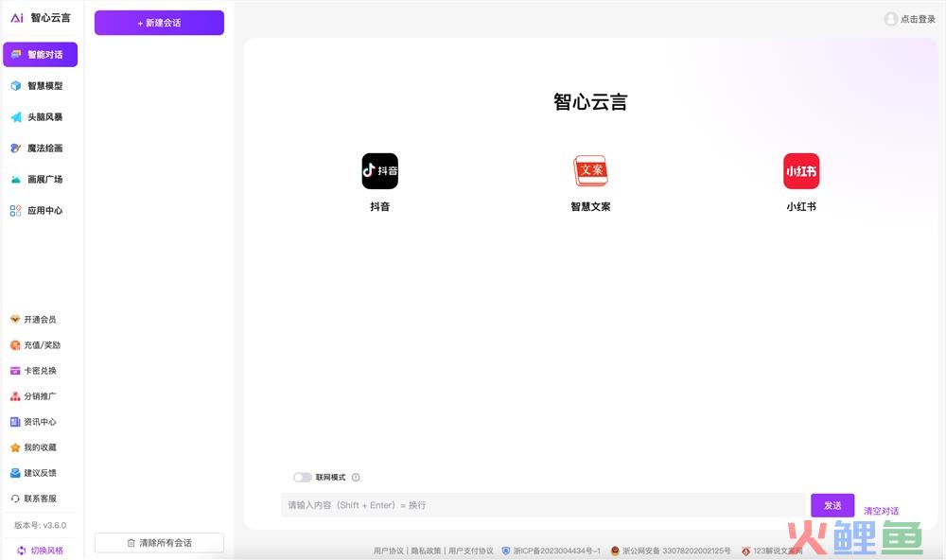Click the 小红书 label text

801,206
